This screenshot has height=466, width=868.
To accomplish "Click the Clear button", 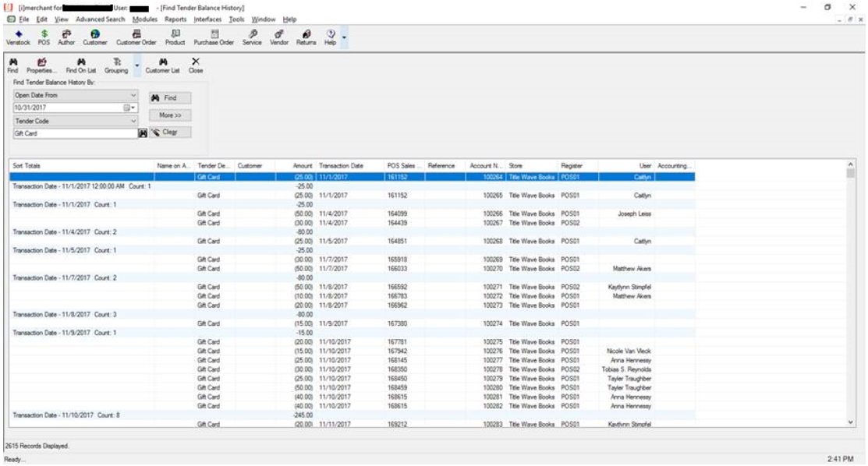I will tap(170, 132).
